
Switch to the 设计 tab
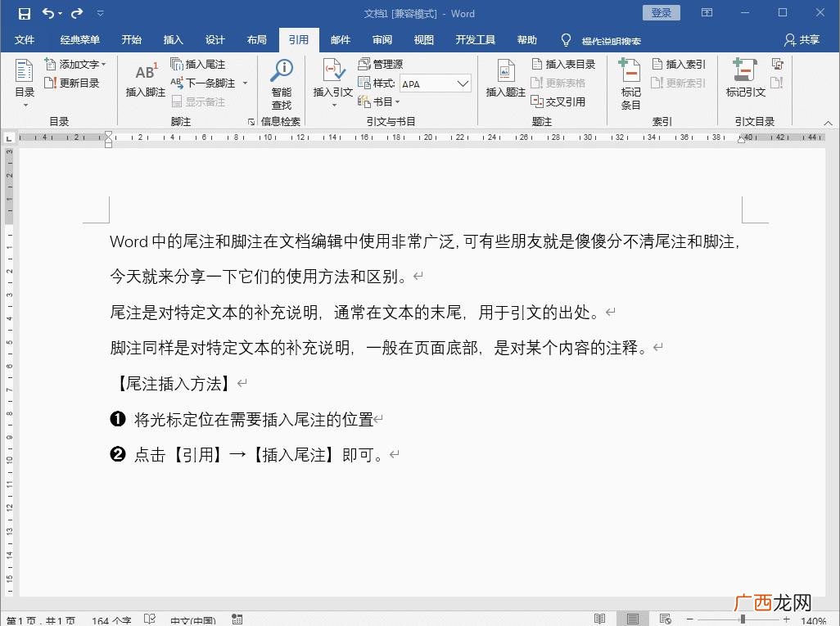click(x=215, y=39)
